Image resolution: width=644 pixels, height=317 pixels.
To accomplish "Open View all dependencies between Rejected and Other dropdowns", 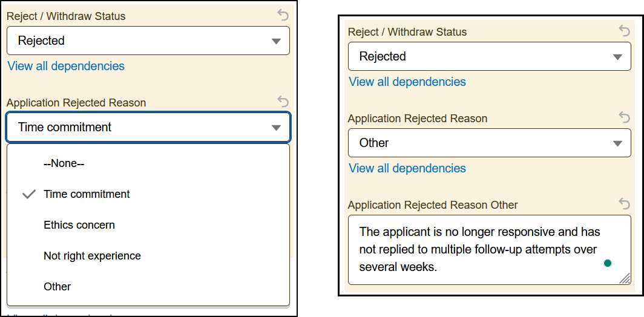I will [x=407, y=82].
